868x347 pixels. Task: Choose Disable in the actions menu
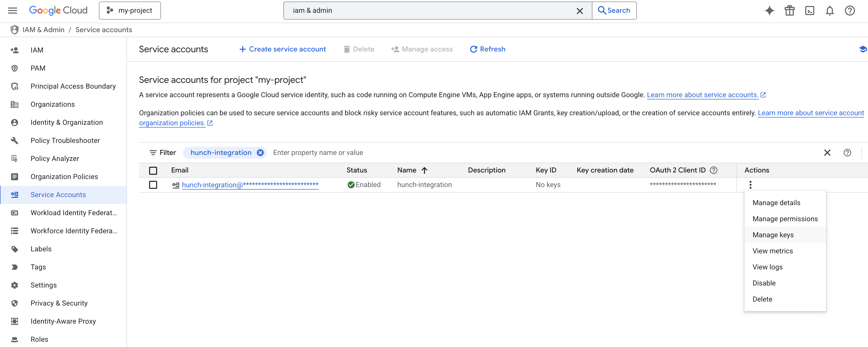click(764, 283)
